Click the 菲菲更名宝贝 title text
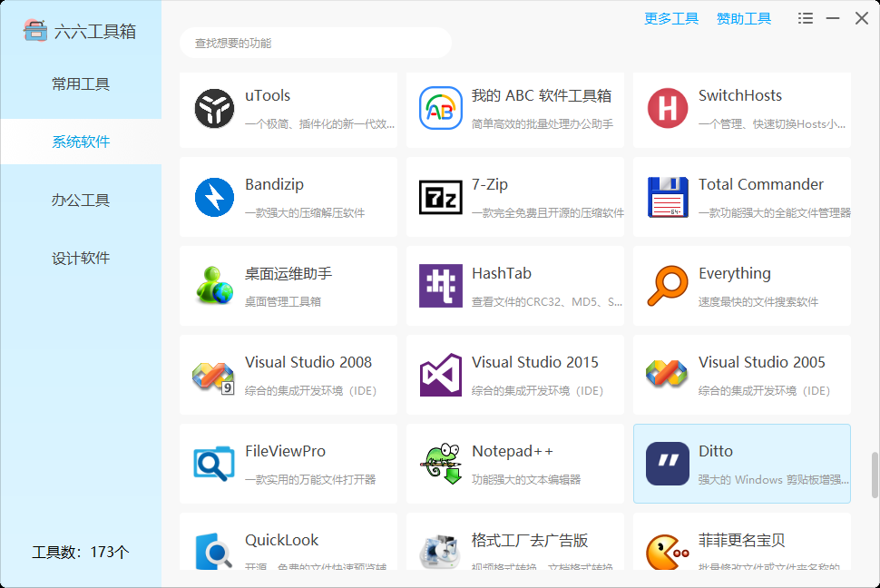Image resolution: width=880 pixels, height=588 pixels. pos(742,540)
